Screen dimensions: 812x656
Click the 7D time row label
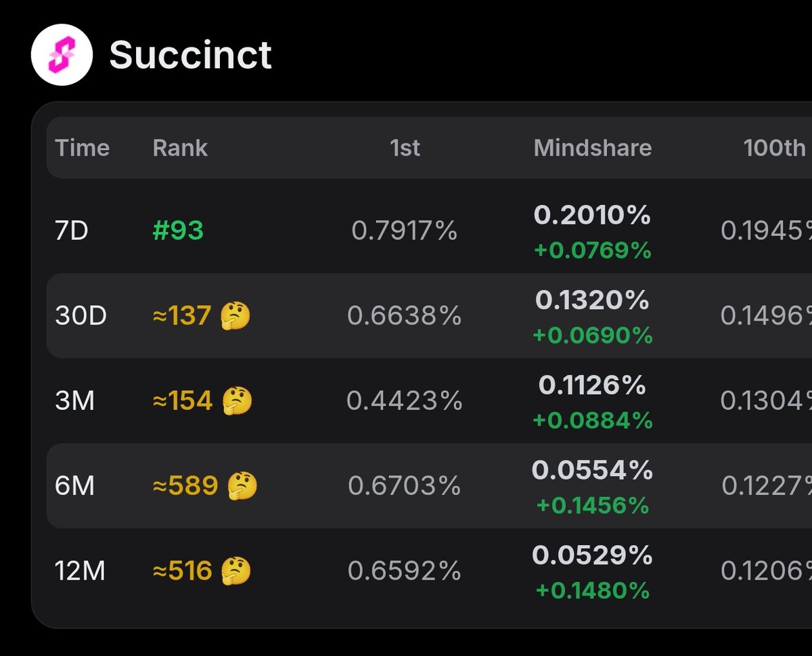72,231
